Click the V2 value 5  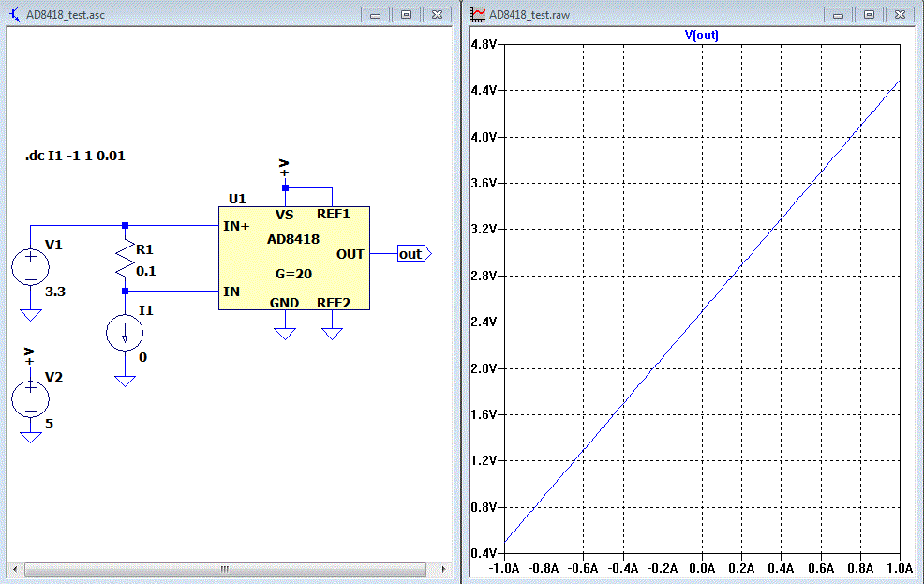(x=49, y=424)
